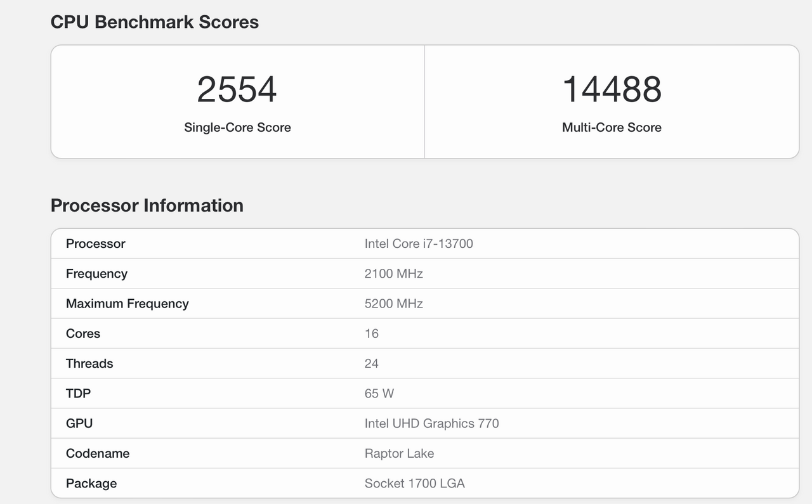Click the Codename row label

point(98,453)
